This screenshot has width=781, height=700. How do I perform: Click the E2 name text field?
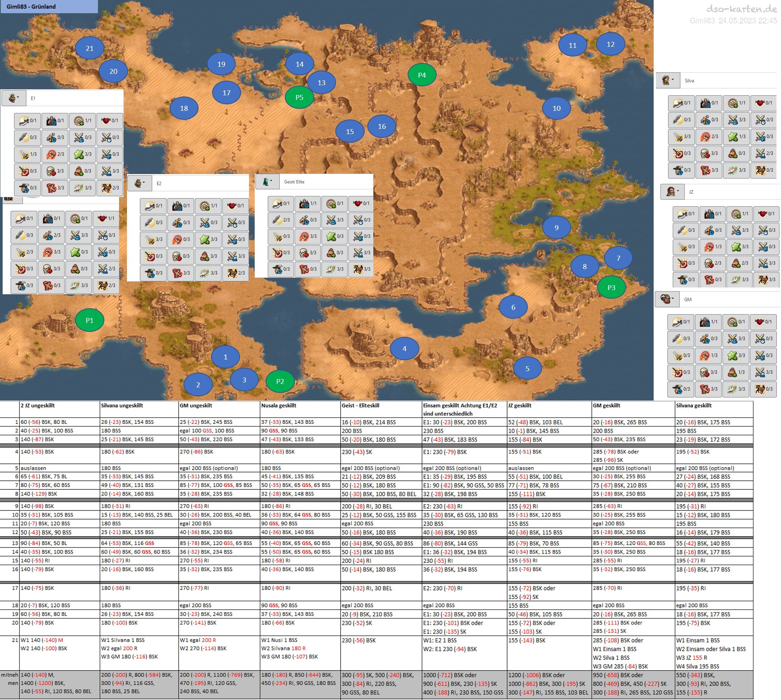coord(200,183)
